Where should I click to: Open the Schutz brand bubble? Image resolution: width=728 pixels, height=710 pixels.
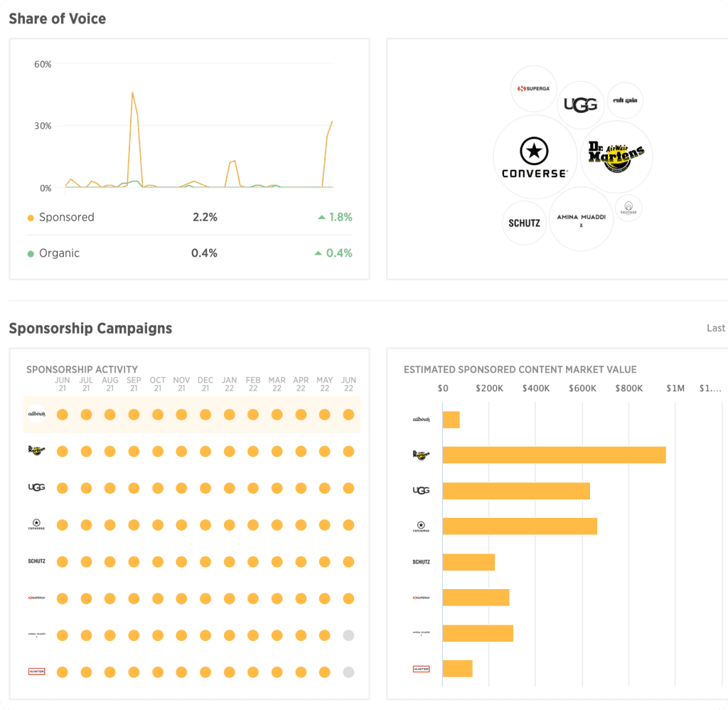(x=524, y=223)
